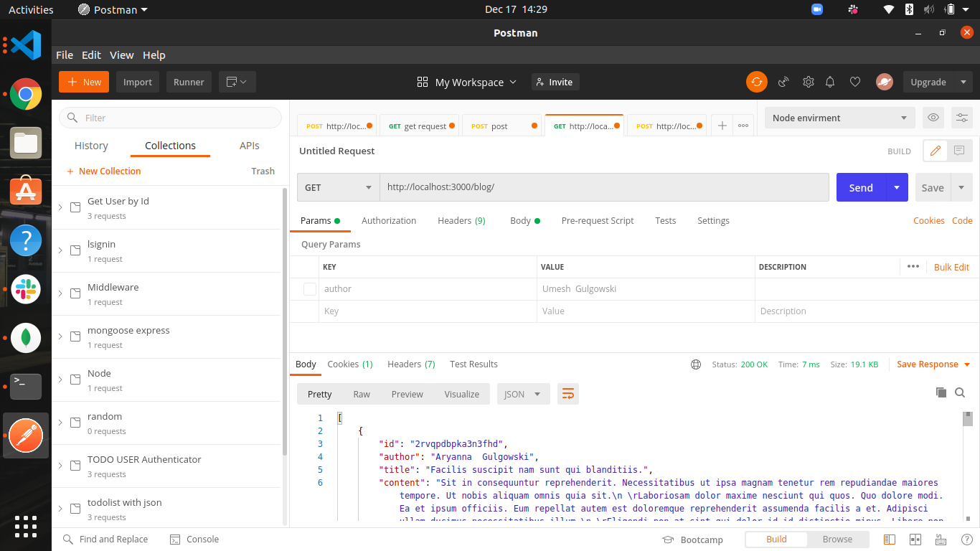
Task: Switch to Build mode toggle
Action: (776, 540)
